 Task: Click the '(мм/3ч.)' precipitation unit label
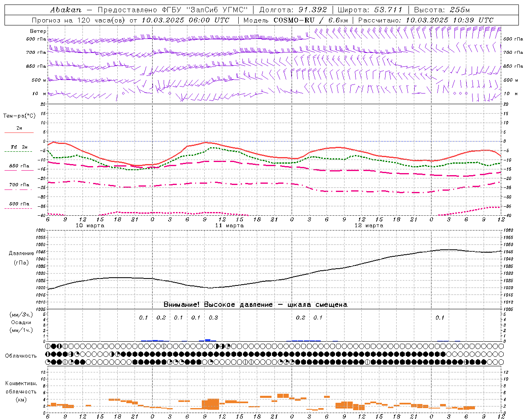coord(21,315)
